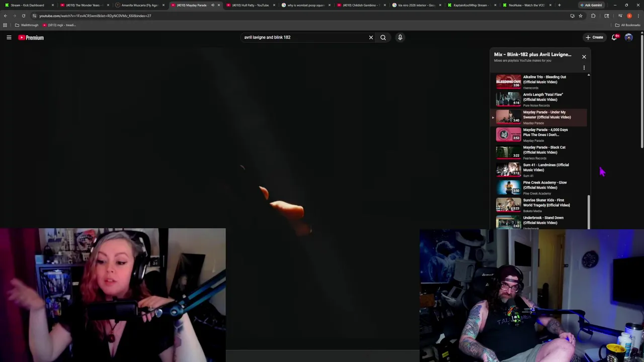
Task: Mute the Mayday Parade tab audio icon
Action: coord(212,5)
